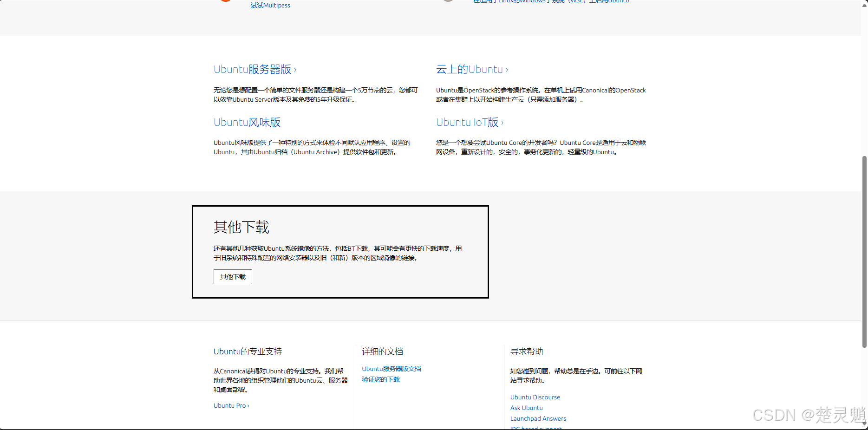Viewport: 868px width, 430px height.
Task: Open the Ubuntu风味版 heading link
Action: (x=247, y=122)
